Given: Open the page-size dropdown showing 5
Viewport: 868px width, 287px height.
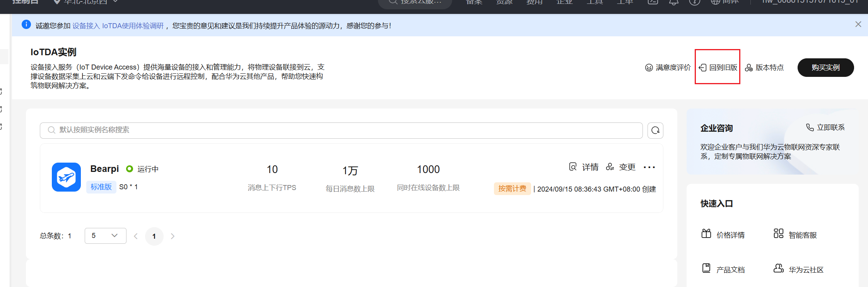Looking at the screenshot, I should [x=105, y=236].
